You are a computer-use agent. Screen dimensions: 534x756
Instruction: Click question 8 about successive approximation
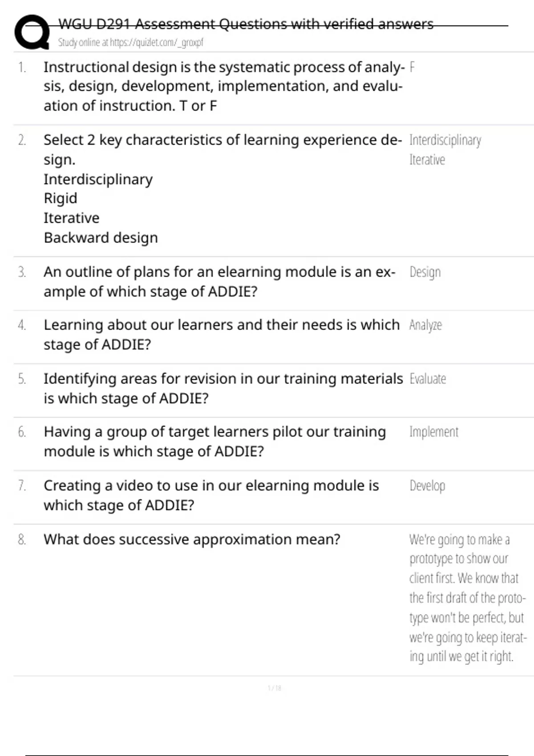192,539
